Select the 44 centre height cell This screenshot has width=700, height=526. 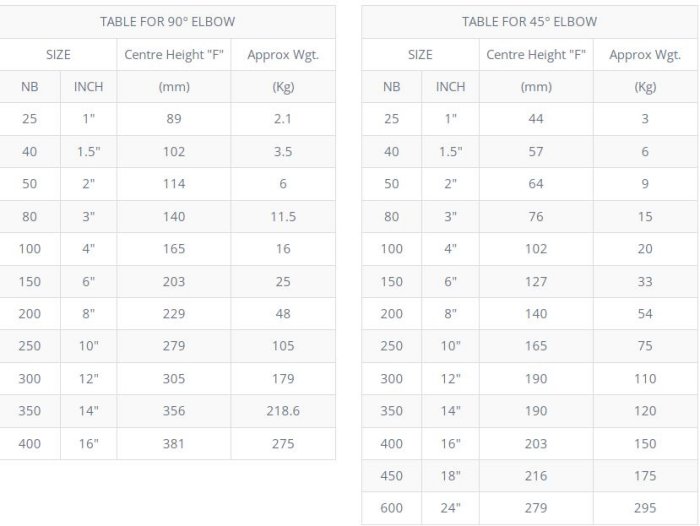pyautogui.click(x=536, y=118)
